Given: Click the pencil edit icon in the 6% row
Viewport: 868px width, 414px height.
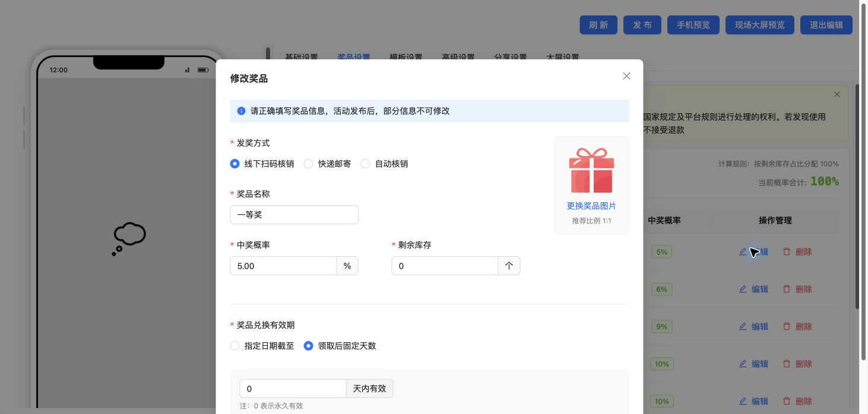Looking at the screenshot, I should coord(742,289).
